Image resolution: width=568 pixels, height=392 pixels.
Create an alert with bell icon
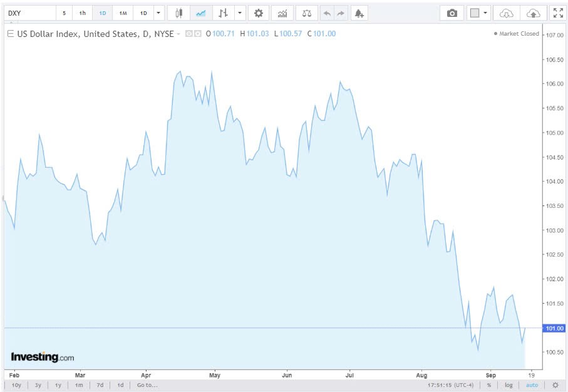[359, 13]
